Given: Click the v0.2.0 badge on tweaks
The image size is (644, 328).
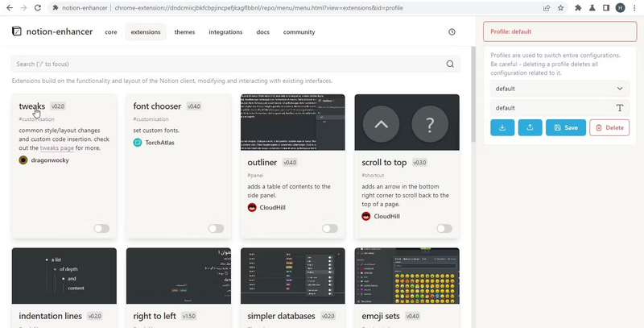Looking at the screenshot, I should click(58, 106).
